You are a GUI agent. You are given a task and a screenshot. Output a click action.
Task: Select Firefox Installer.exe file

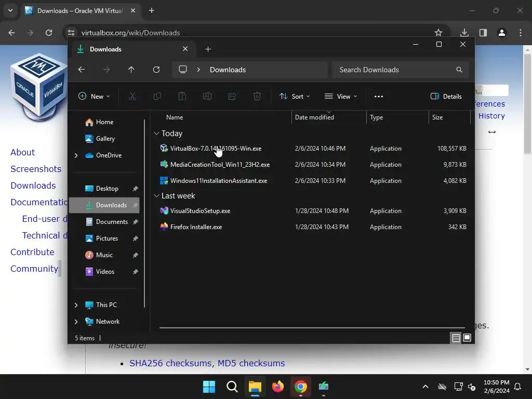(196, 227)
